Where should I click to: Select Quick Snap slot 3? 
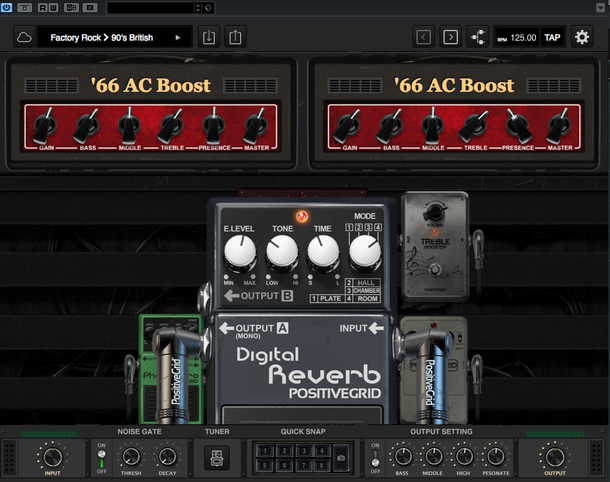click(304, 450)
